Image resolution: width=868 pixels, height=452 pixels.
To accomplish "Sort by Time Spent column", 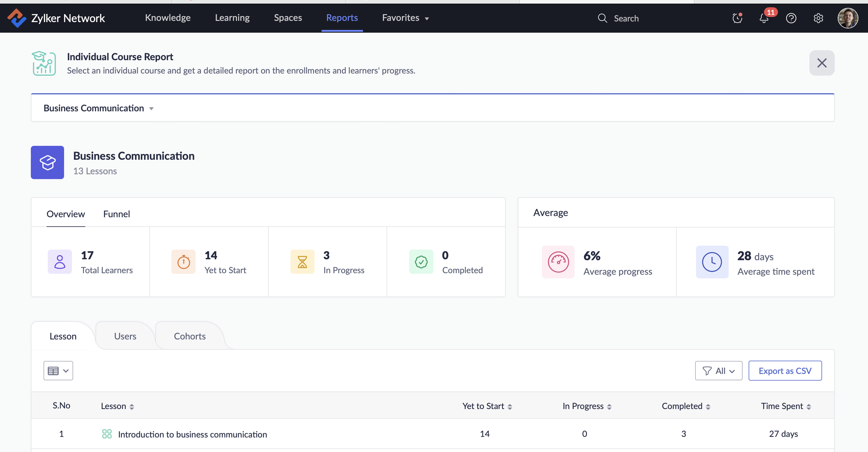I will click(809, 406).
